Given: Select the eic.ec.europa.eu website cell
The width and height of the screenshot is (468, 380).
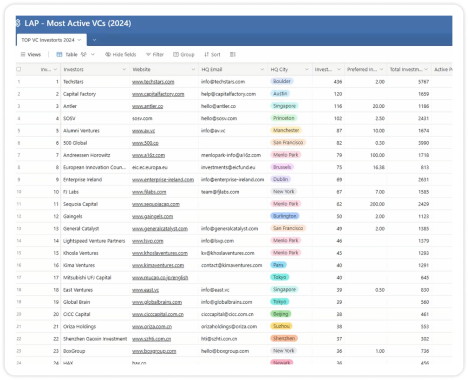Looking at the screenshot, I should pos(164,167).
